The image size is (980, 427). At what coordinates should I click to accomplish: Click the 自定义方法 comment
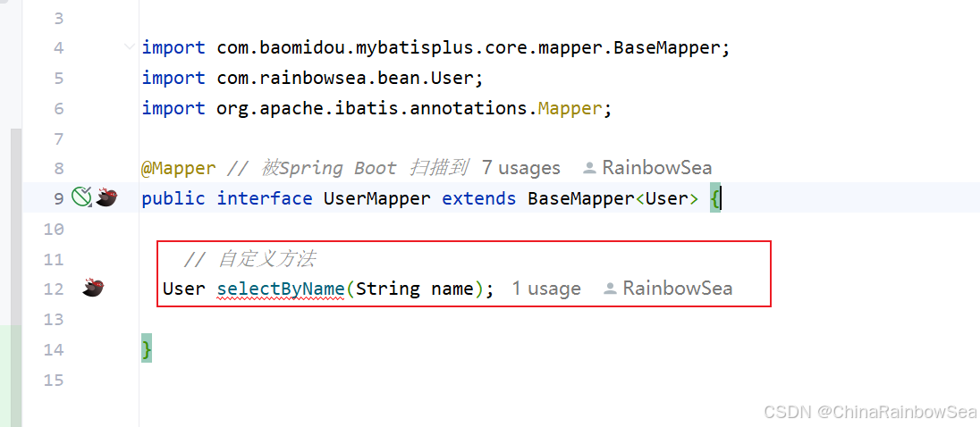point(249,258)
